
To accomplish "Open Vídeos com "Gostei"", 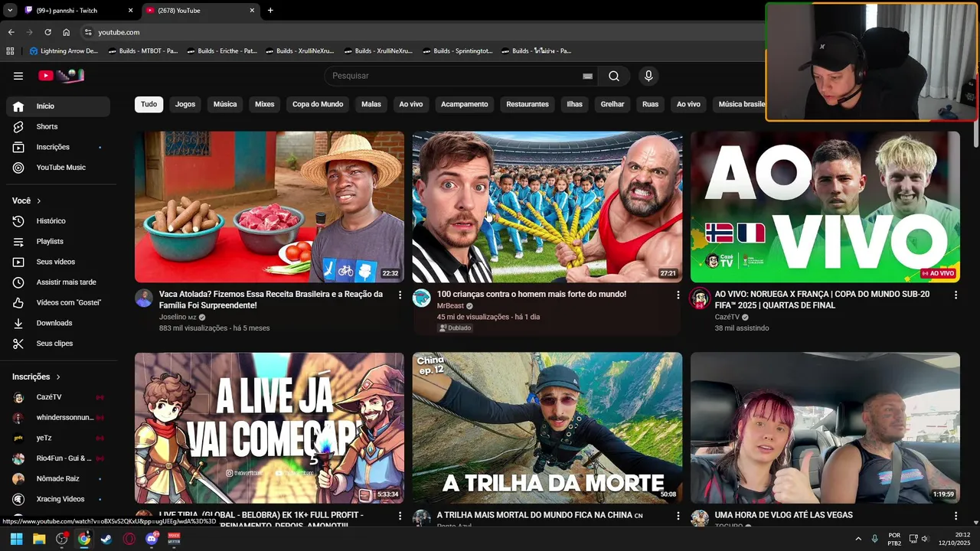I will coord(58,302).
